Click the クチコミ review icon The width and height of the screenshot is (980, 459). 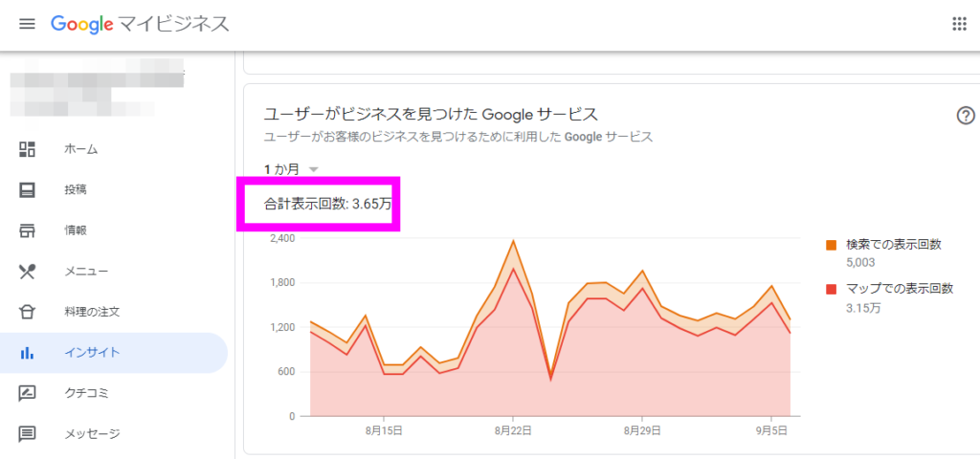(x=27, y=393)
